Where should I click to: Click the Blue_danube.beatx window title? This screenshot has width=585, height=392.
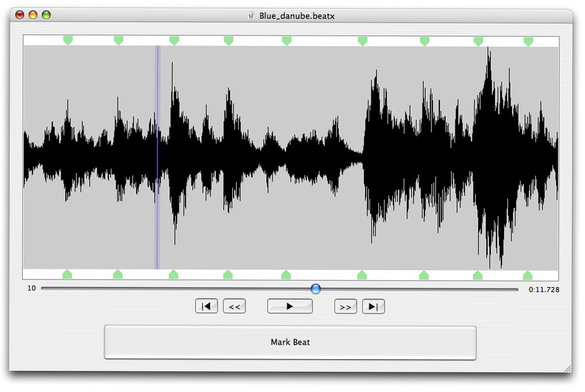click(297, 16)
